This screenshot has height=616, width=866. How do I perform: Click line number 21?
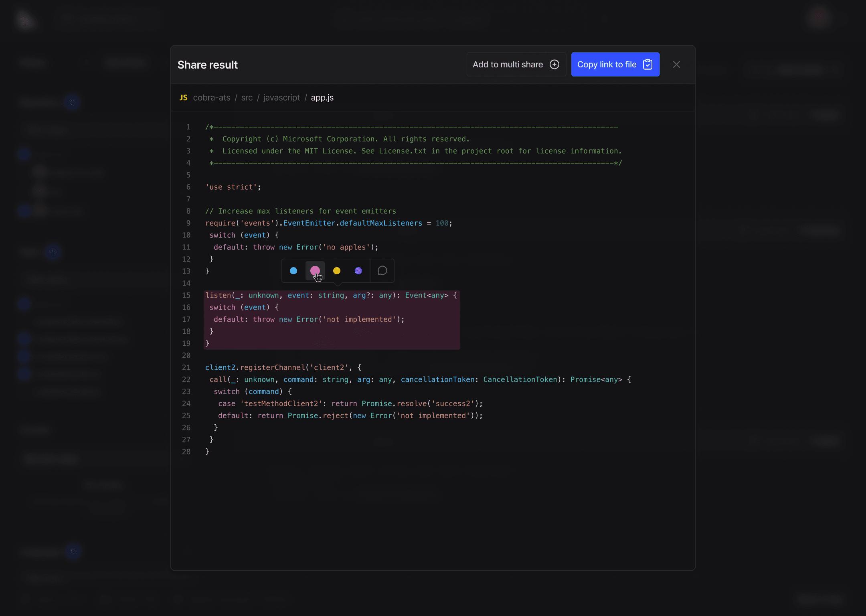coord(186,367)
